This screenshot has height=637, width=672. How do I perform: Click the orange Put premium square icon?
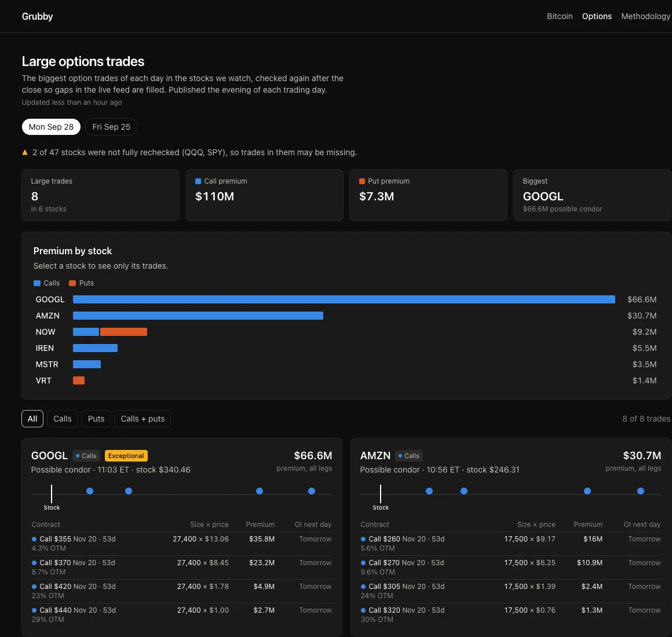point(361,181)
